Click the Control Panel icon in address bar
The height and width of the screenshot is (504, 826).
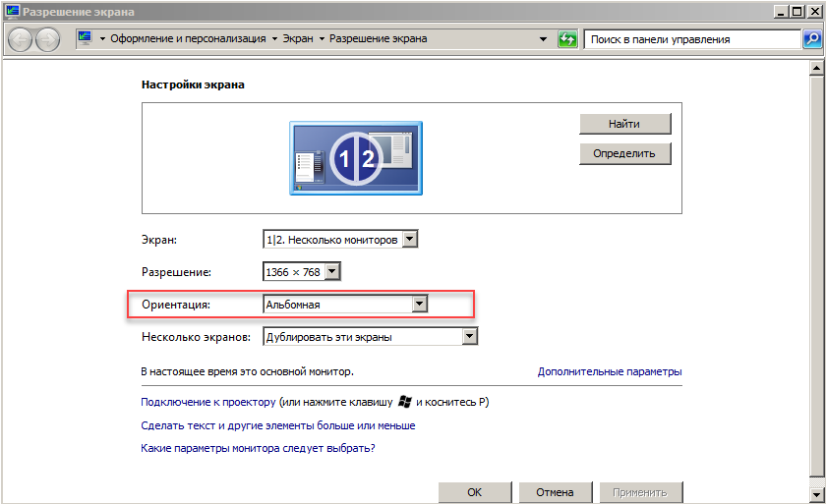[85, 38]
